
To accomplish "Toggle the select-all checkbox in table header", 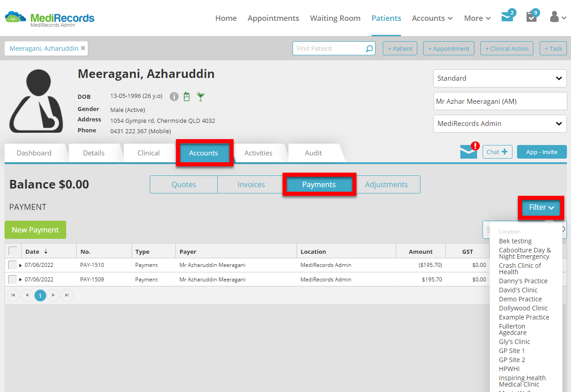I will (x=13, y=251).
